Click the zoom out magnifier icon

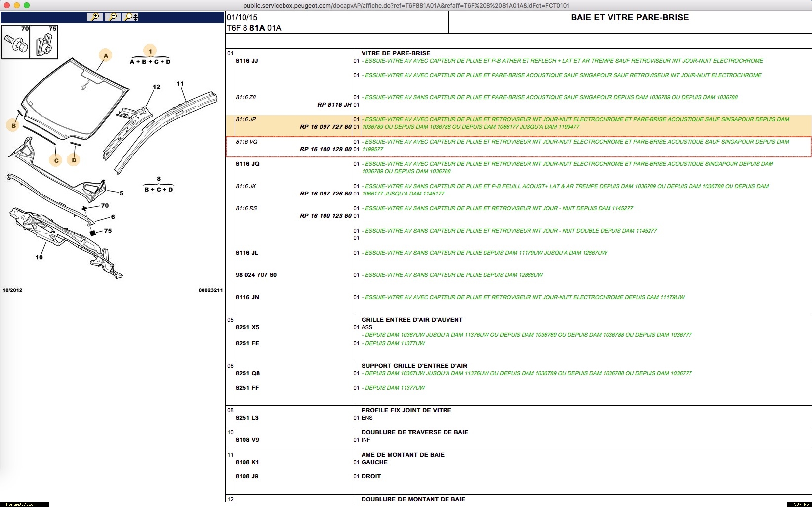(x=113, y=17)
